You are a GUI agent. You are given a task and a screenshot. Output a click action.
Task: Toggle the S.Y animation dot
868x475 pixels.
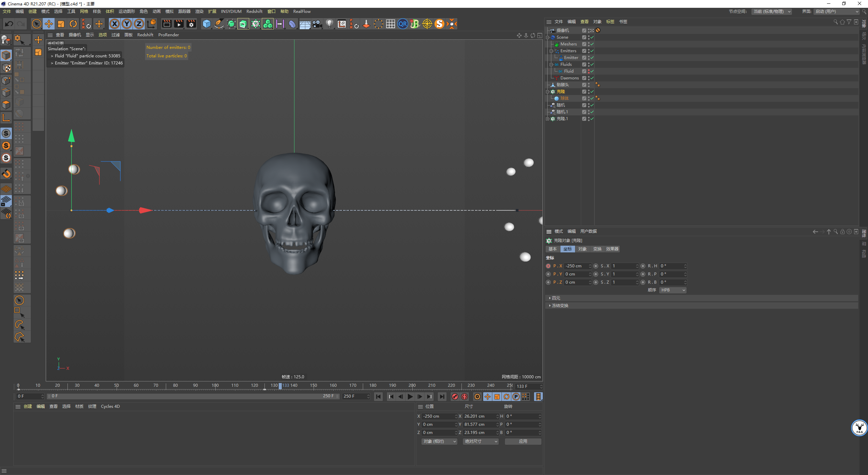[596, 274]
